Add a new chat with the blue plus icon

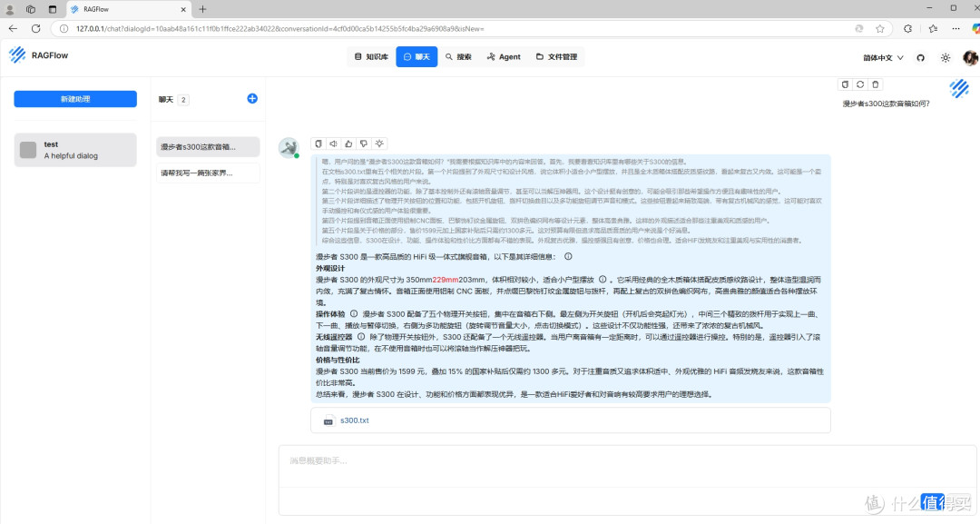click(252, 98)
